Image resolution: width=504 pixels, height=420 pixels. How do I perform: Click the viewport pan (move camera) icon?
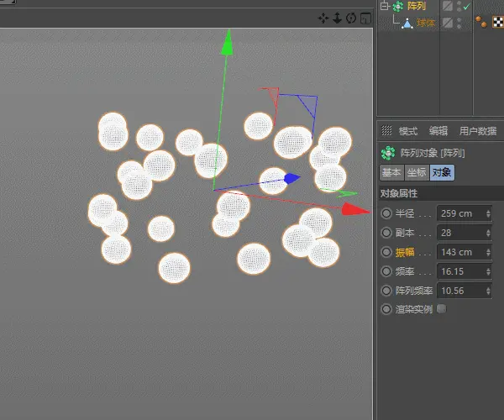(323, 18)
